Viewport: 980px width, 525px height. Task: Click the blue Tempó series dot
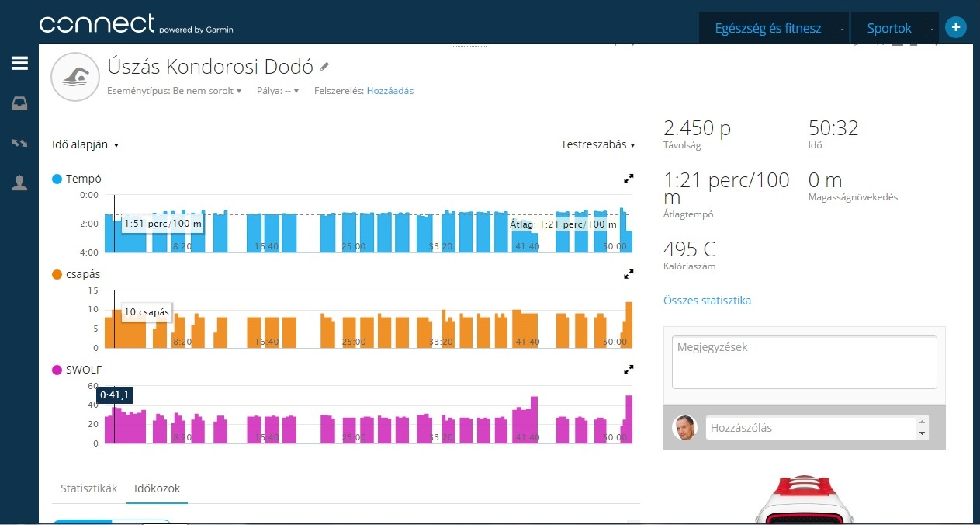57,179
